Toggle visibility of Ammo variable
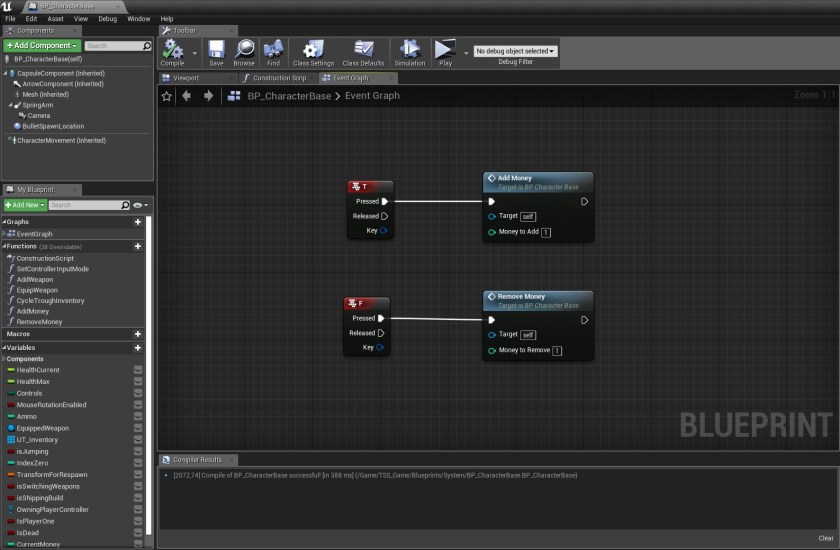The image size is (840, 550). point(138,416)
